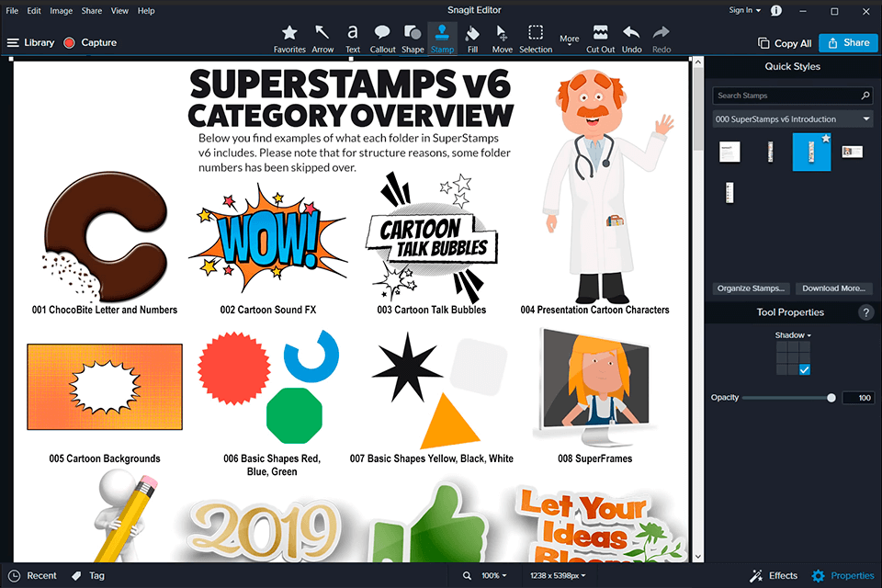Click the info icon next to Sign In
The width and height of the screenshot is (882, 588).
(776, 11)
